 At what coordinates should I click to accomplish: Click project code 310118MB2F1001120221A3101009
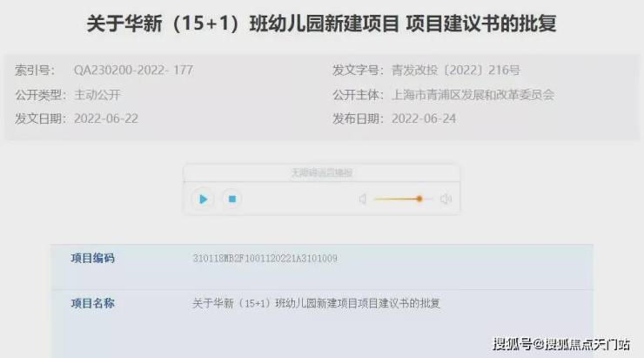[265, 259]
